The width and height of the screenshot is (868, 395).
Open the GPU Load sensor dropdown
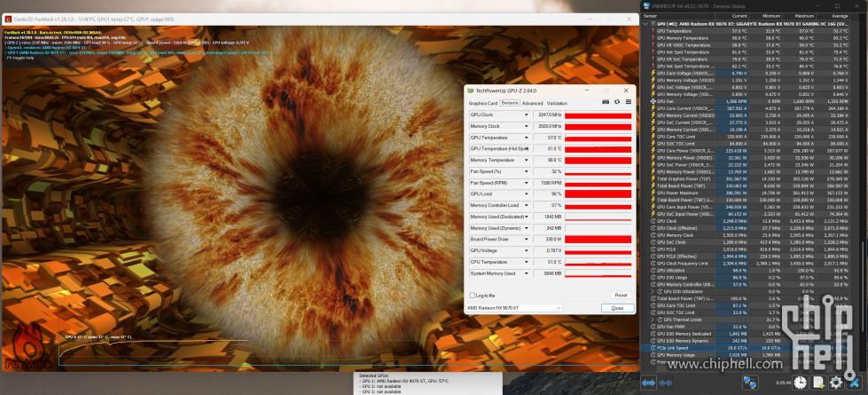click(x=527, y=194)
